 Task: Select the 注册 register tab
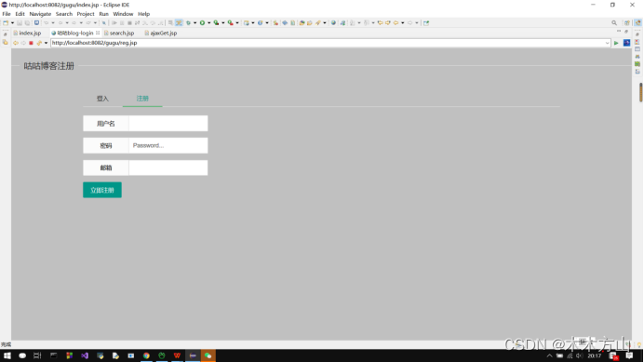point(142,99)
